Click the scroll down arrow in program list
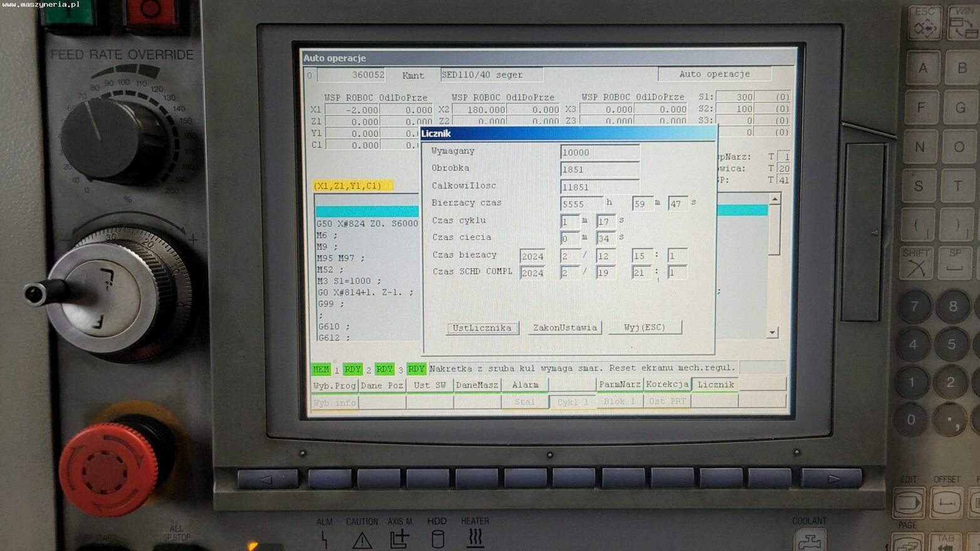 pos(773,332)
